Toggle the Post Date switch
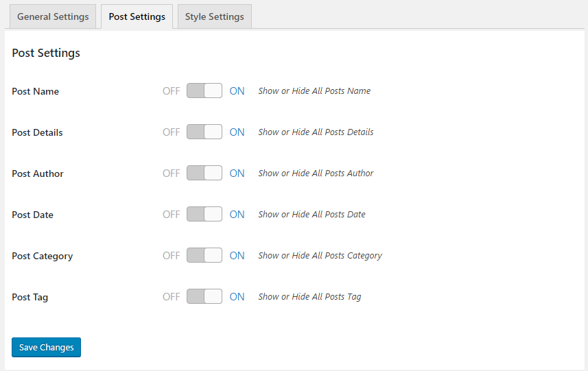 204,214
